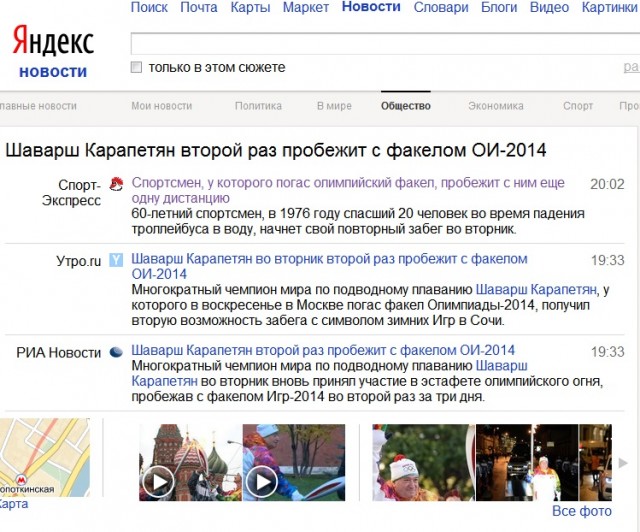Open the 'Все фото' link

coord(582,511)
